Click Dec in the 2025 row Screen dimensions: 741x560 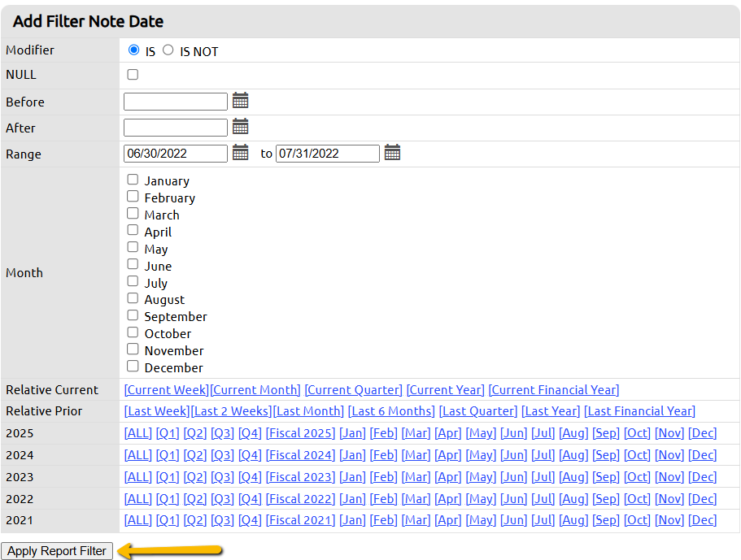pos(702,433)
